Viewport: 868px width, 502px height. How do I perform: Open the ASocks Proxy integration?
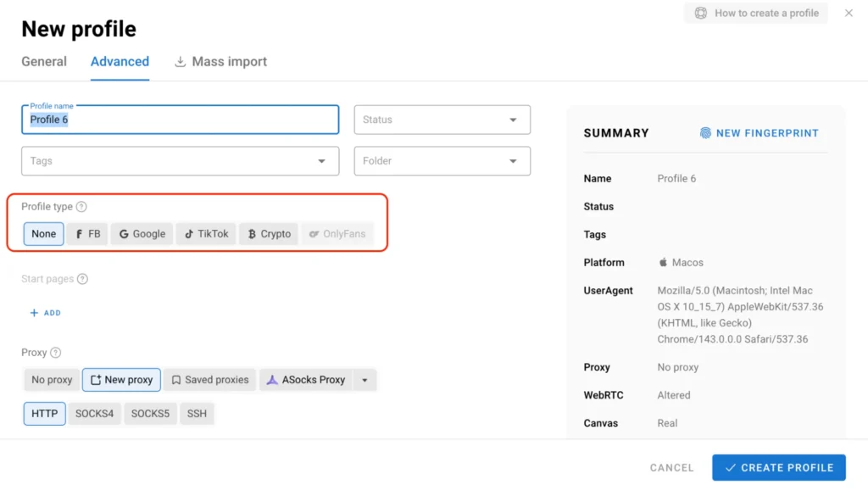(x=306, y=379)
